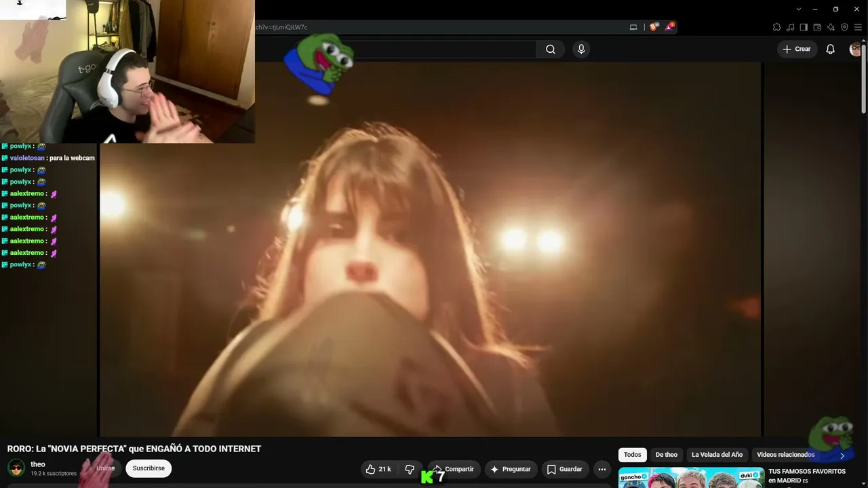This screenshot has height=488, width=868.
Task: Toggle the browser sidebar panel
Action: [x=804, y=27]
